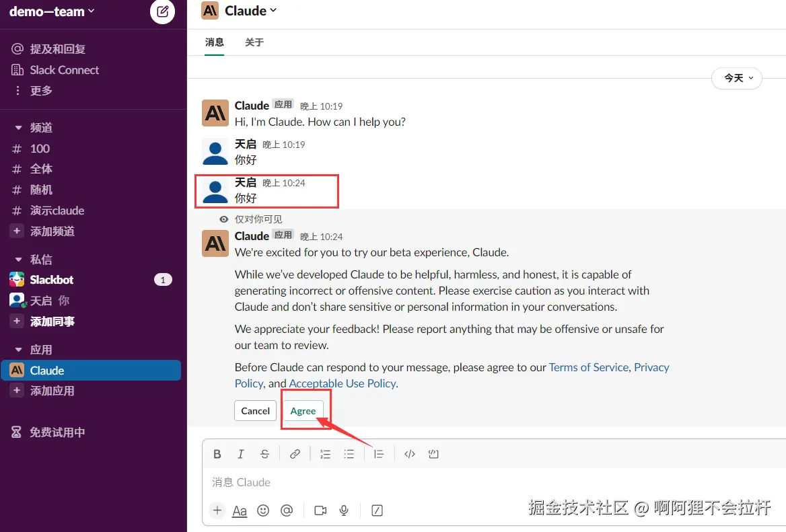This screenshot has width=786, height=532.
Task: Click the plus attach icon in composer
Action: coord(217,510)
